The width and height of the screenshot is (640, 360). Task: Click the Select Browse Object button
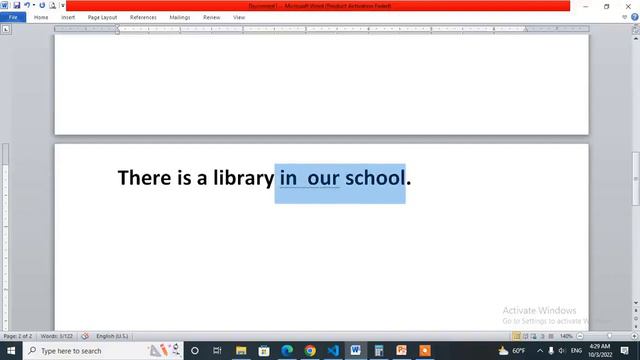(636, 318)
